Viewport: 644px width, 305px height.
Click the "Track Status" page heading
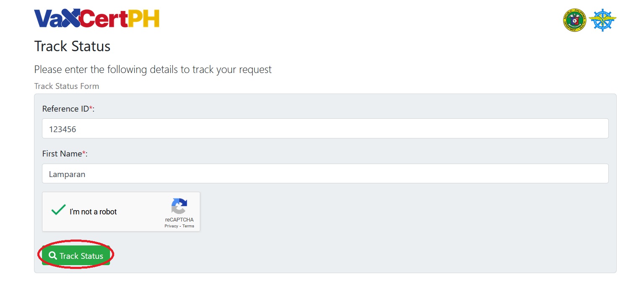(x=72, y=46)
